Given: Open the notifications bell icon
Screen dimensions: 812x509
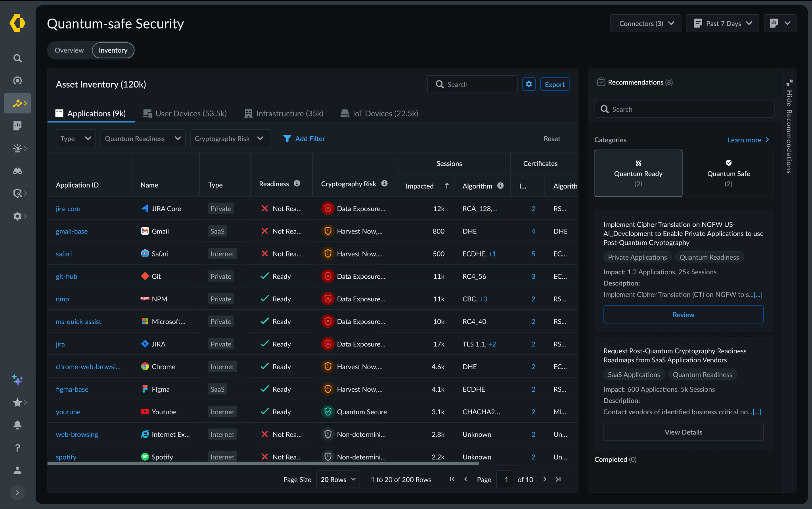Looking at the screenshot, I should click(17, 425).
